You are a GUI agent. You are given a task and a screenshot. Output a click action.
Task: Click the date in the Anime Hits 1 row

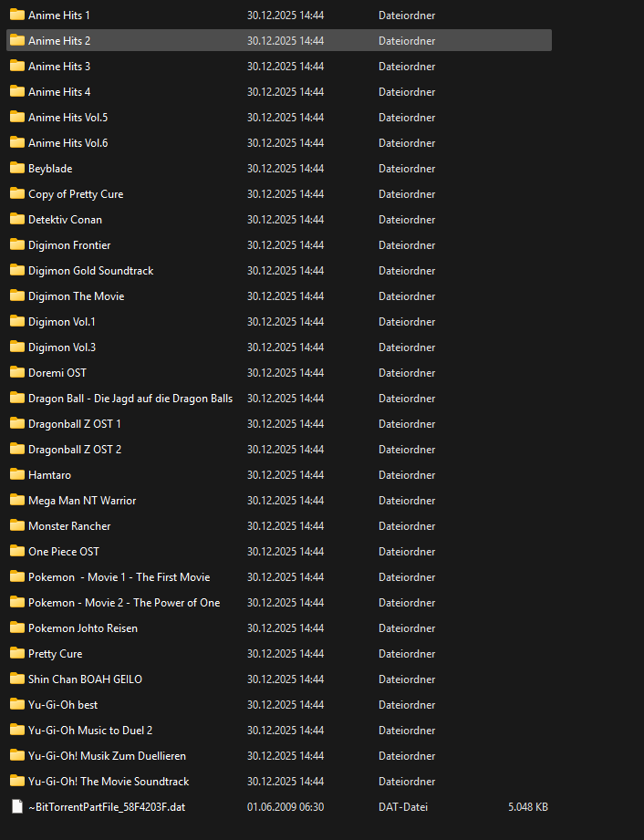pos(286,15)
